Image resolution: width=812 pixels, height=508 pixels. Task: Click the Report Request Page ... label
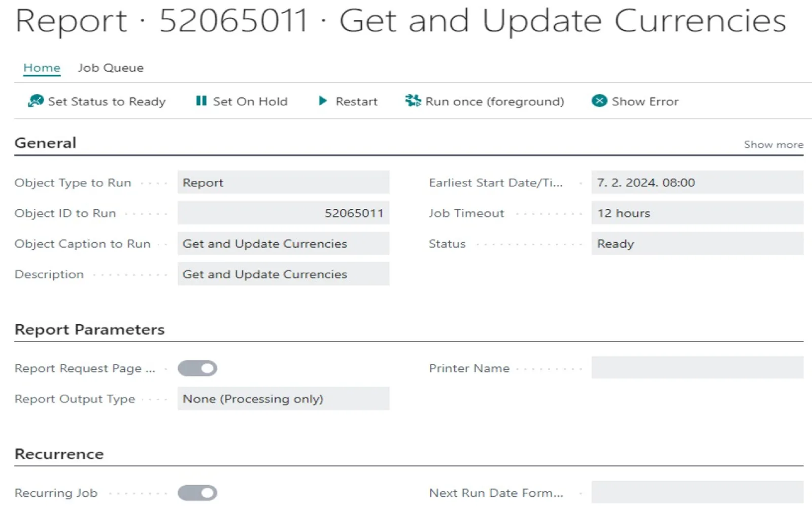pyautogui.click(x=85, y=369)
